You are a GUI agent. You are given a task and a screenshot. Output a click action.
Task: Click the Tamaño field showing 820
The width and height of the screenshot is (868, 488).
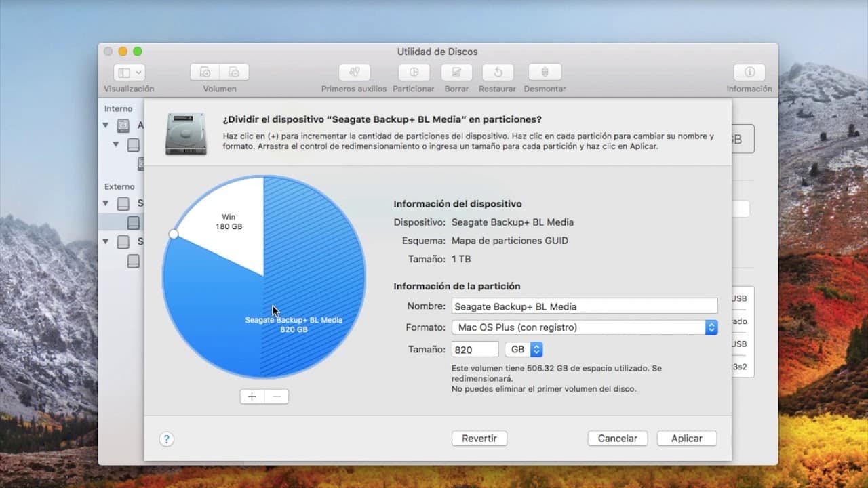coord(475,349)
